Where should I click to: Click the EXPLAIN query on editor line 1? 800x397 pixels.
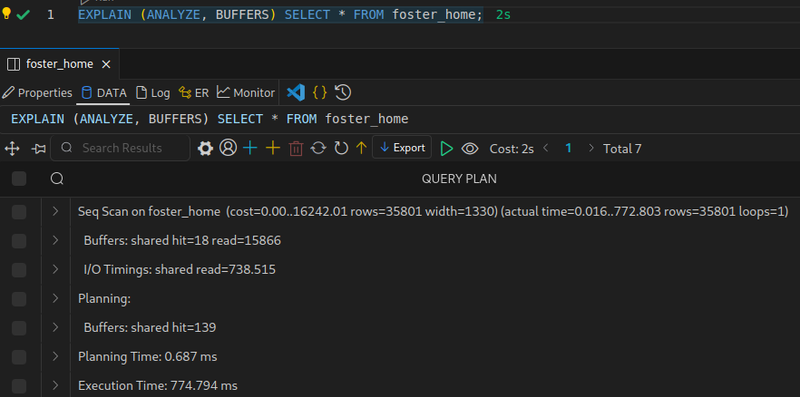(280, 15)
